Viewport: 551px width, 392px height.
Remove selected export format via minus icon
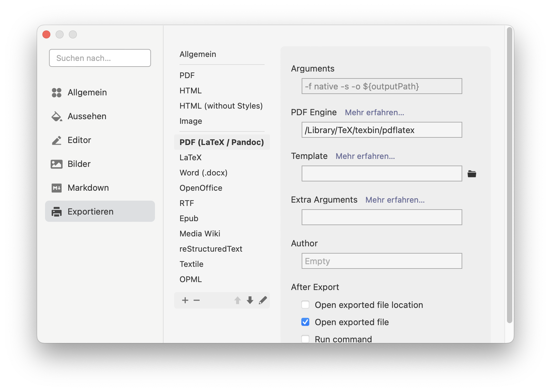(197, 300)
